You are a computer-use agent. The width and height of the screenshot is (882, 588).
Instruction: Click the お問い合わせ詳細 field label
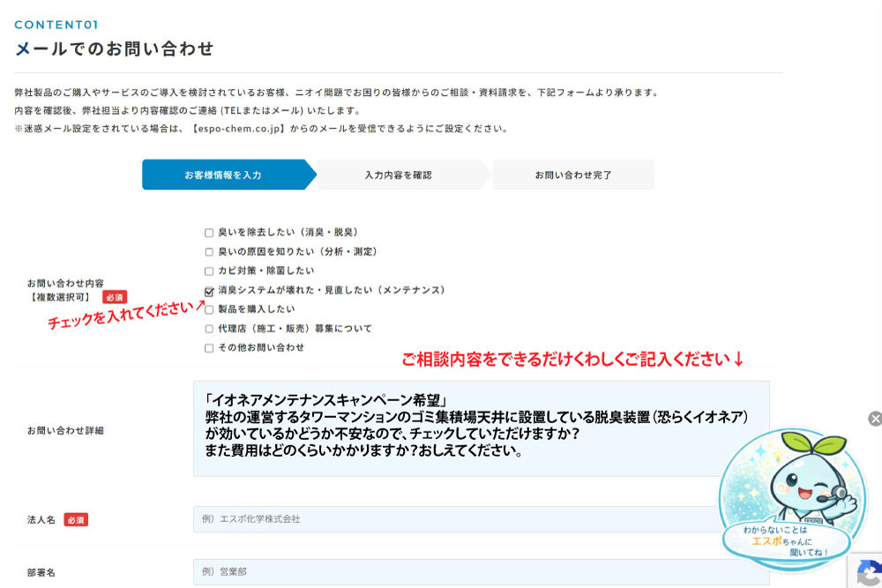coord(65,430)
